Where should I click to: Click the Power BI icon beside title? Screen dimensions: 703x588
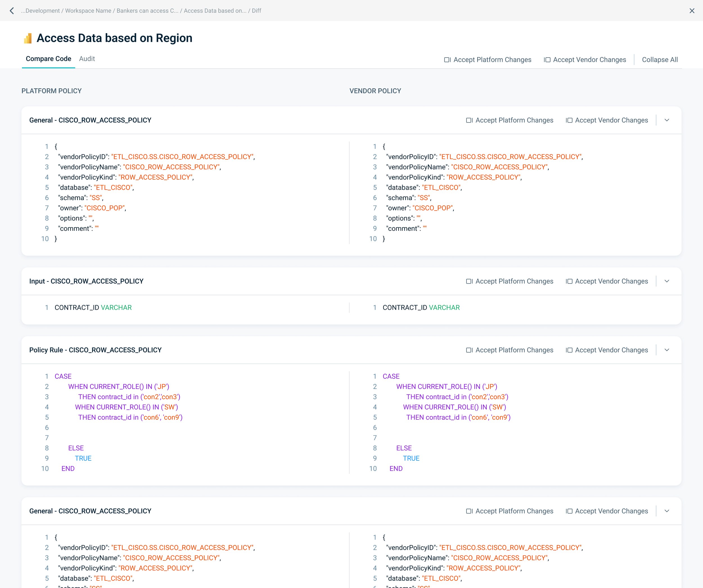(28, 38)
